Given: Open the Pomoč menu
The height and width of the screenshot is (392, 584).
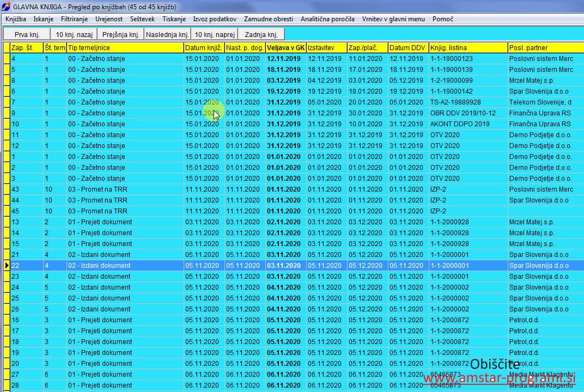Looking at the screenshot, I should (x=443, y=19).
